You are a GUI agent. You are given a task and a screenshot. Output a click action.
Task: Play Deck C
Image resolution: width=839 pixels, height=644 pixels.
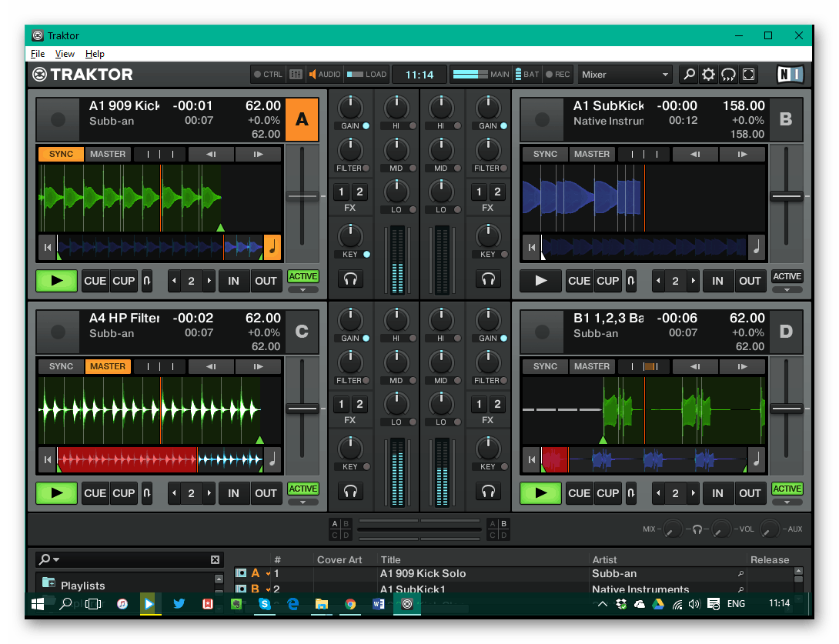tap(57, 493)
